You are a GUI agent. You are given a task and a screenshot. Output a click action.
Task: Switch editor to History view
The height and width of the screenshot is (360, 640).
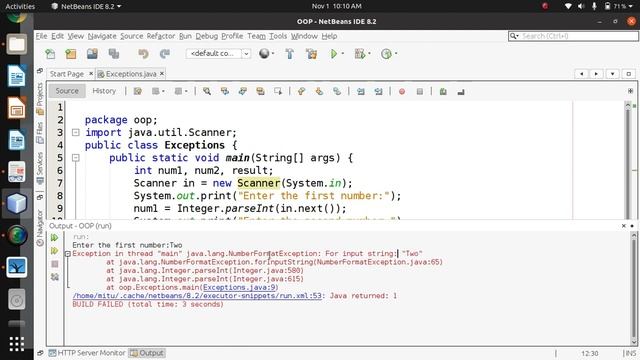(104, 91)
